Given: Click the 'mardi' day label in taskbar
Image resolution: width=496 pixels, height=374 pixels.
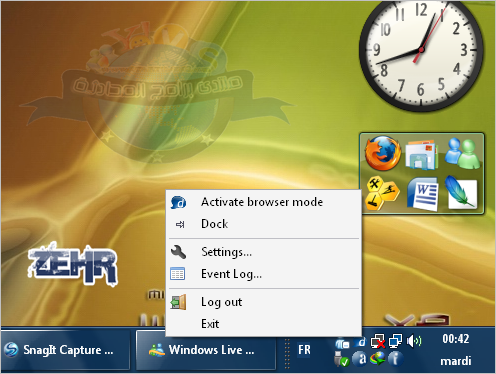Looking at the screenshot, I should point(455,361).
